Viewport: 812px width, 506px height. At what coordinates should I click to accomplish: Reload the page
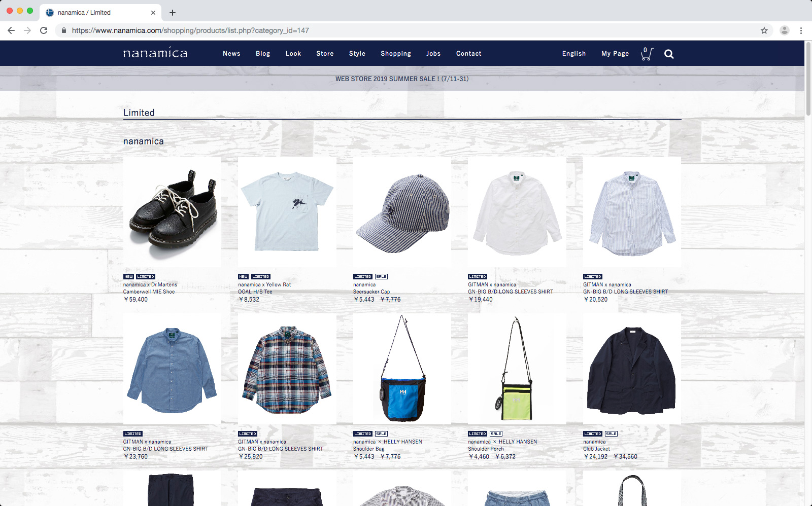coord(44,30)
